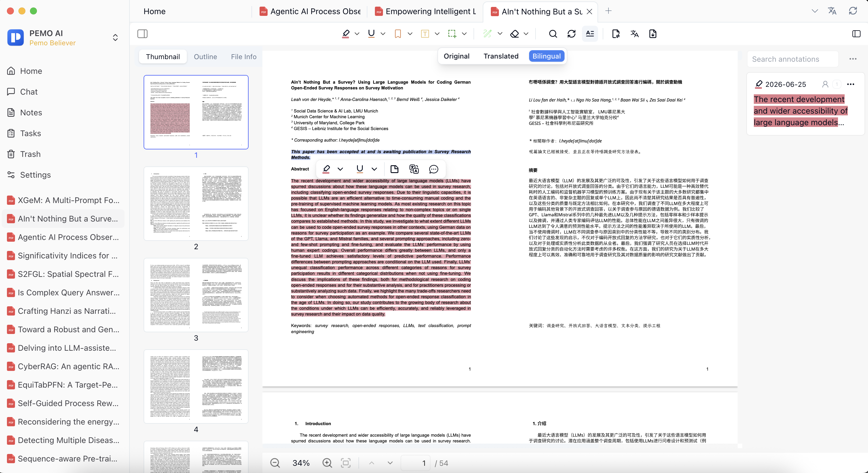Switch to Agentic AI Process Obse tab
The image size is (868, 473).
[310, 11]
